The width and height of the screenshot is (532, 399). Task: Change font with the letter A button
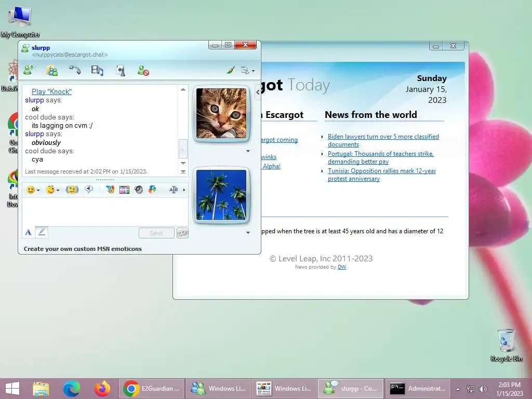(x=29, y=232)
